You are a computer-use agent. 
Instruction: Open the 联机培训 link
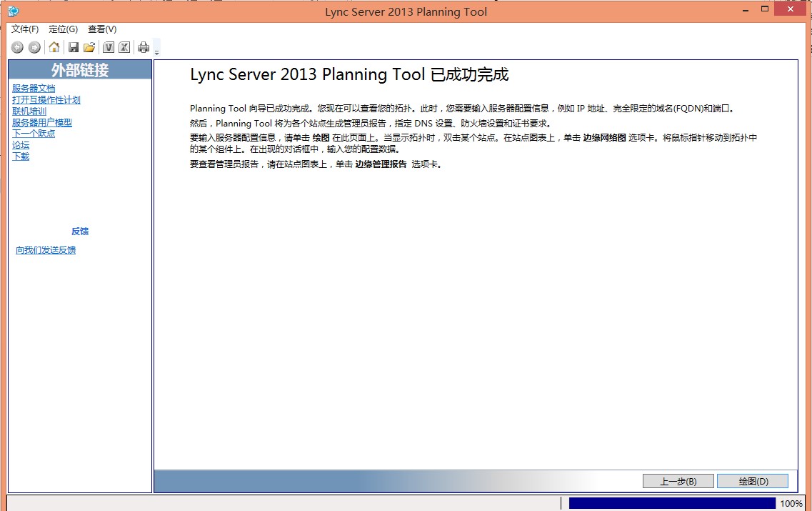pos(29,111)
